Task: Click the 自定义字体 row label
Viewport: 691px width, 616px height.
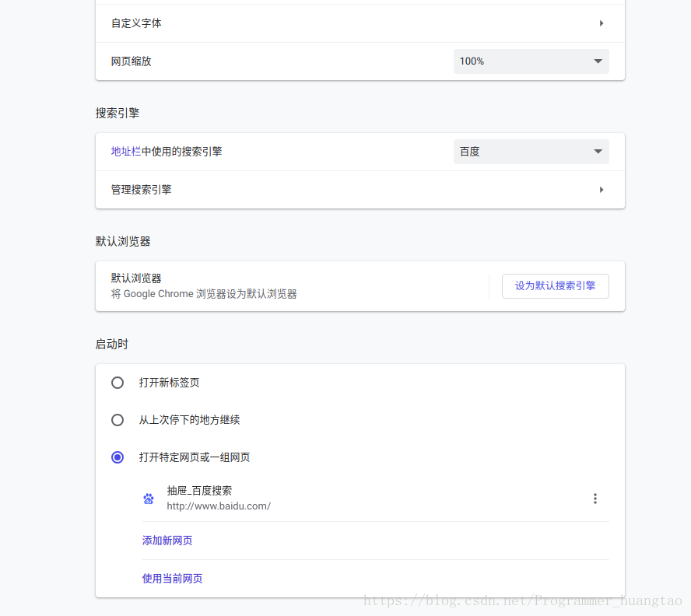Action: (x=136, y=23)
